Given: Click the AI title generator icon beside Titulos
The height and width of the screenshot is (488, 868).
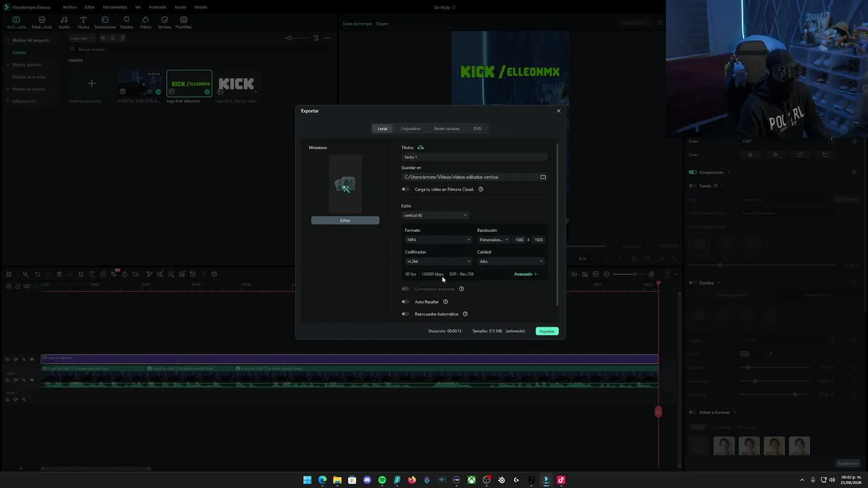Looking at the screenshot, I should [420, 147].
